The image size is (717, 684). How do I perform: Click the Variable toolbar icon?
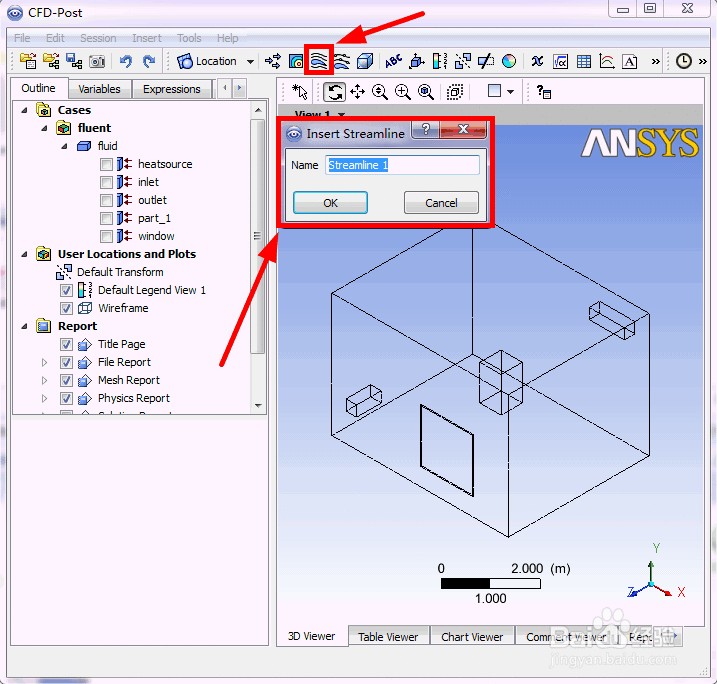tap(537, 61)
